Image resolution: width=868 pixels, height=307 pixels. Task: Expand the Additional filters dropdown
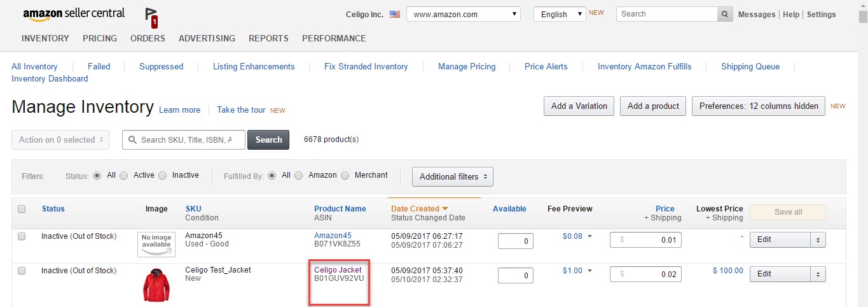point(453,176)
